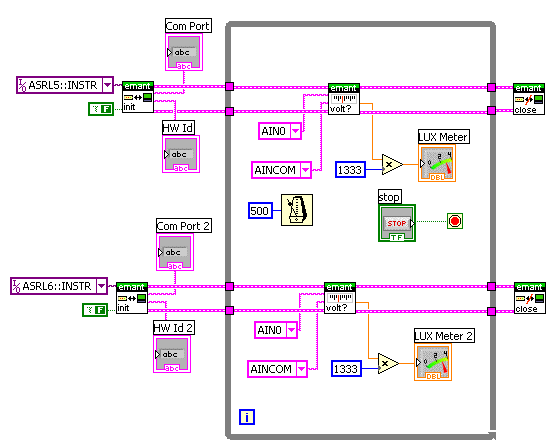Open the ASRL6::INSTR resource dropdown
Viewport: 554px width, 446px height.
(101, 286)
